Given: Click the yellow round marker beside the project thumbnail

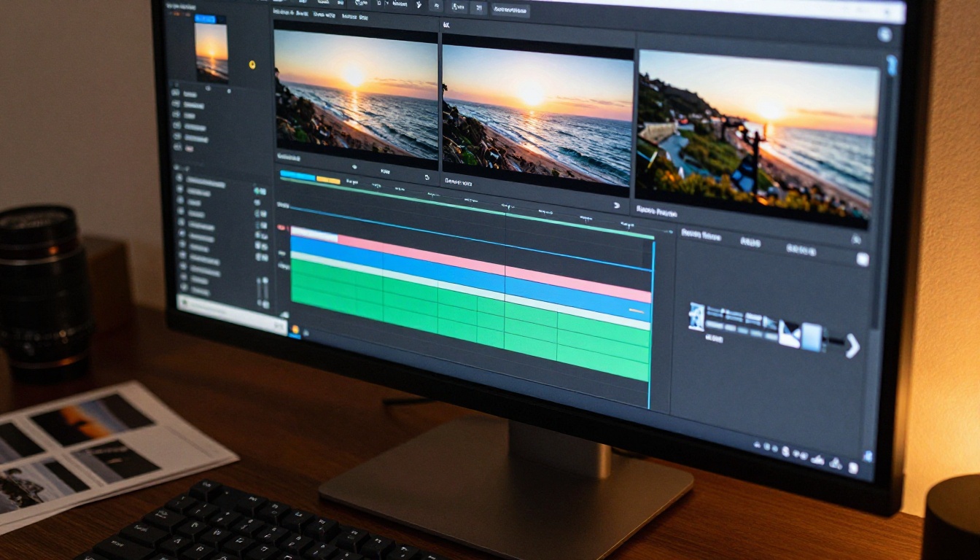Looking at the screenshot, I should click(x=252, y=64).
